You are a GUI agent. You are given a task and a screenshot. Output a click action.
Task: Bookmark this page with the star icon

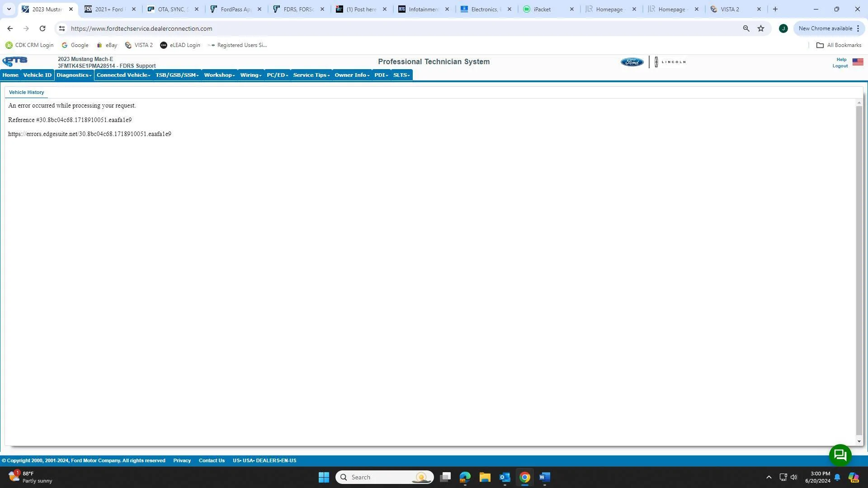tap(761, 28)
